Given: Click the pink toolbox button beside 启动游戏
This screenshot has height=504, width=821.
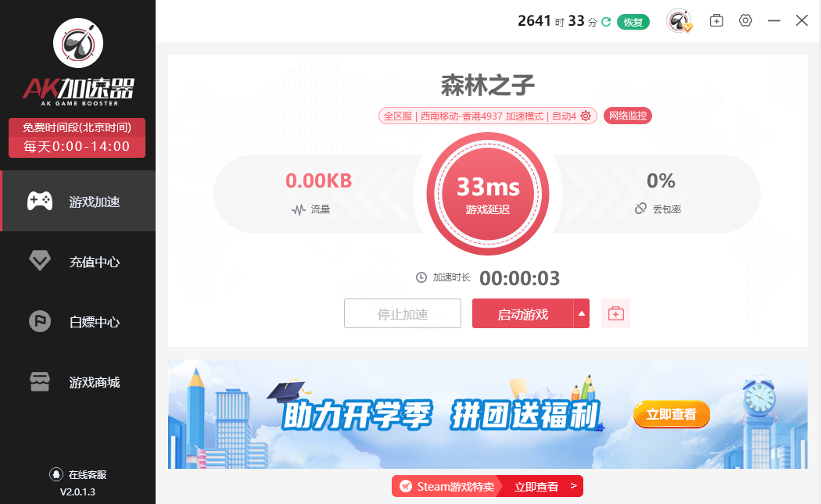Looking at the screenshot, I should coord(616,313).
